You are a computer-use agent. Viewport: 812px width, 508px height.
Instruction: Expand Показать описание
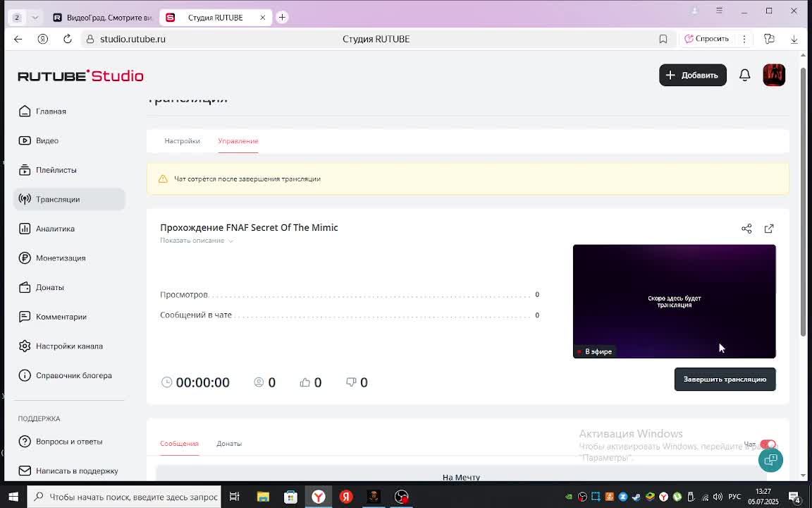197,241
